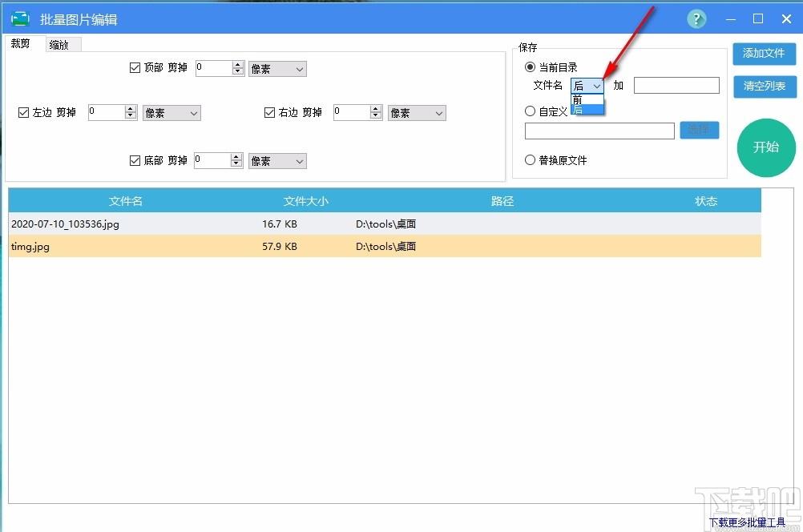Click the 顶部 crop value field
The width and height of the screenshot is (803, 532).
click(x=213, y=68)
